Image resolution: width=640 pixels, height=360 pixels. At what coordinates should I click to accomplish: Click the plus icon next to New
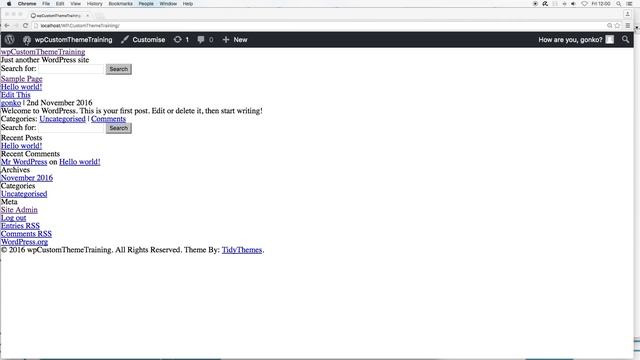[226, 40]
